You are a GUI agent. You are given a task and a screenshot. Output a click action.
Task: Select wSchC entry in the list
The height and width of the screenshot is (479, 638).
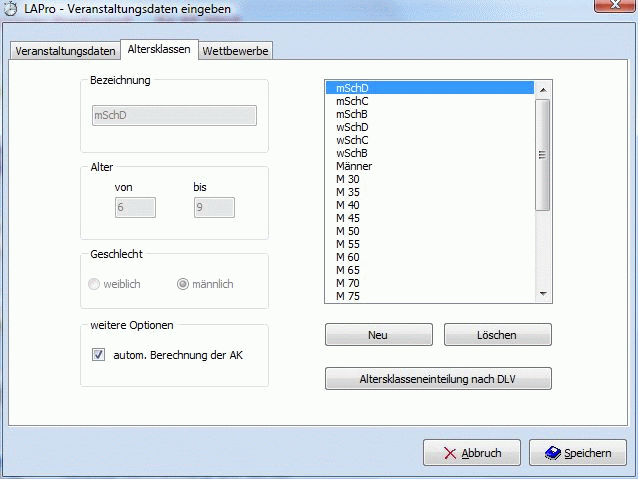(352, 140)
